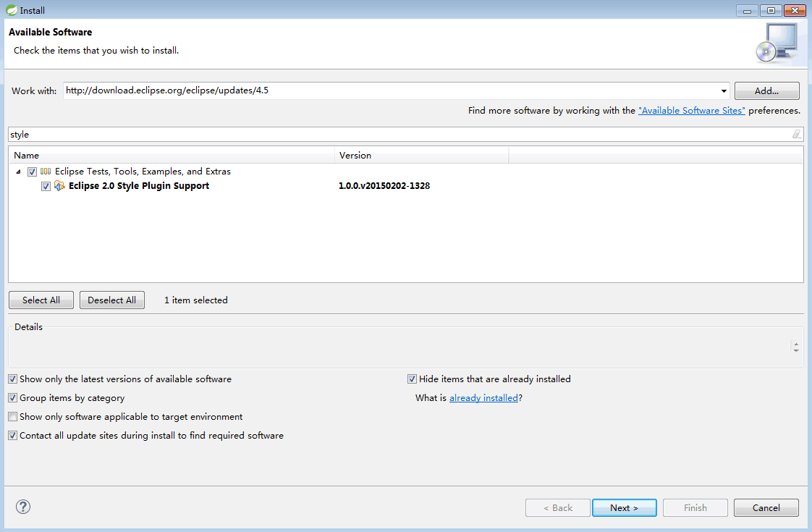Enable Show only software applicable to target environment
The width and height of the screenshot is (812, 532).
click(13, 416)
